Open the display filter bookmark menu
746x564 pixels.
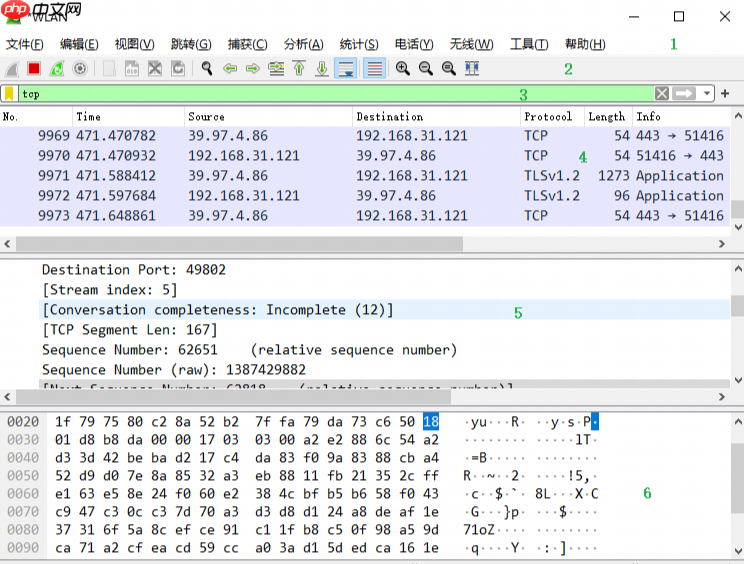coord(9,94)
